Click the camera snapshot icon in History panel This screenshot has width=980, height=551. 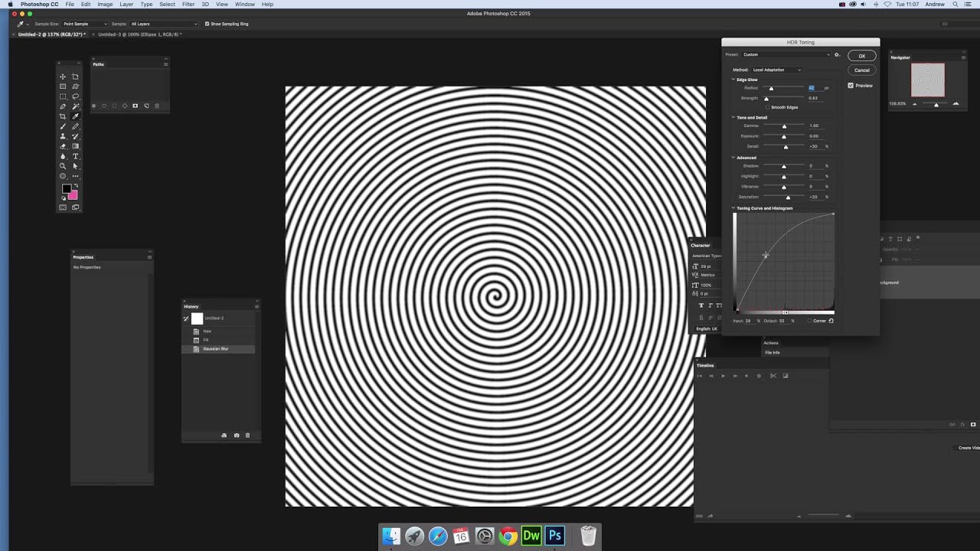(x=236, y=435)
